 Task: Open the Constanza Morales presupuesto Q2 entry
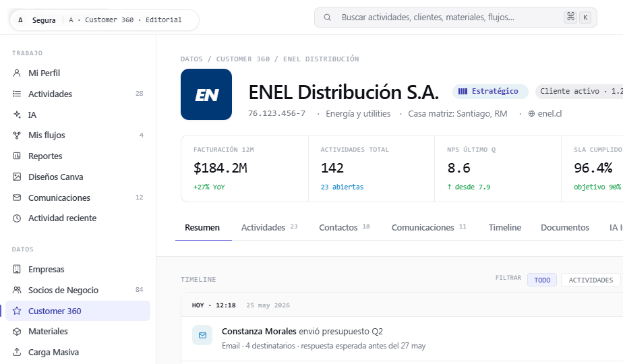(402, 338)
